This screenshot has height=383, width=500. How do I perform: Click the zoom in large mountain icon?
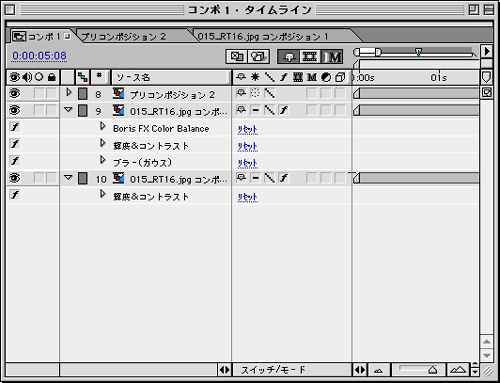(x=458, y=370)
